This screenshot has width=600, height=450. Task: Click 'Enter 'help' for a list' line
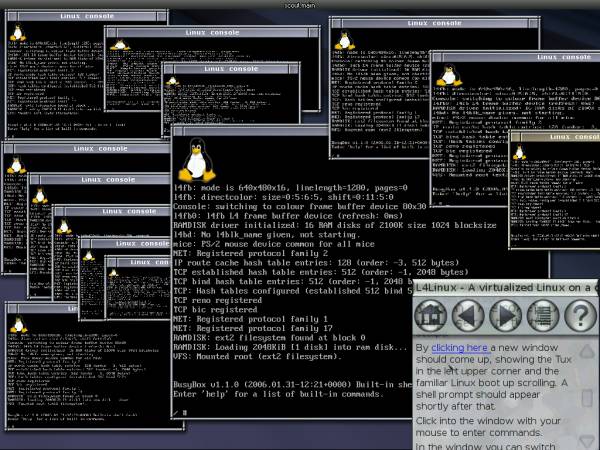tap(279, 394)
